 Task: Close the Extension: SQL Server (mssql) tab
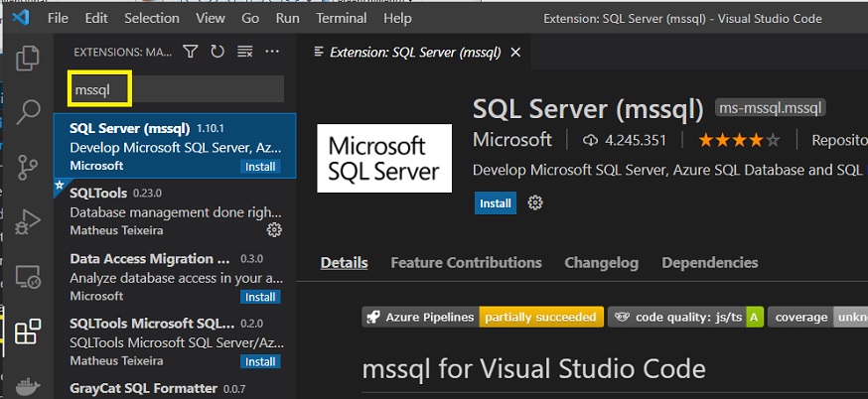(x=515, y=52)
